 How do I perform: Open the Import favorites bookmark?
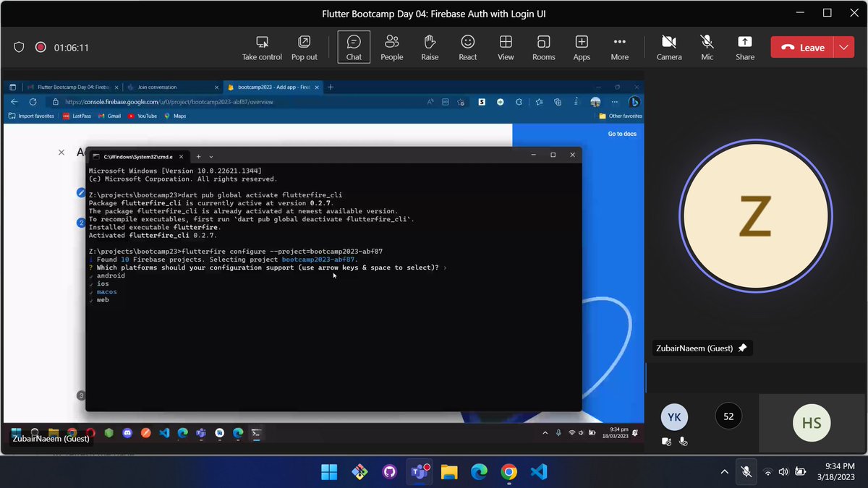pos(31,116)
